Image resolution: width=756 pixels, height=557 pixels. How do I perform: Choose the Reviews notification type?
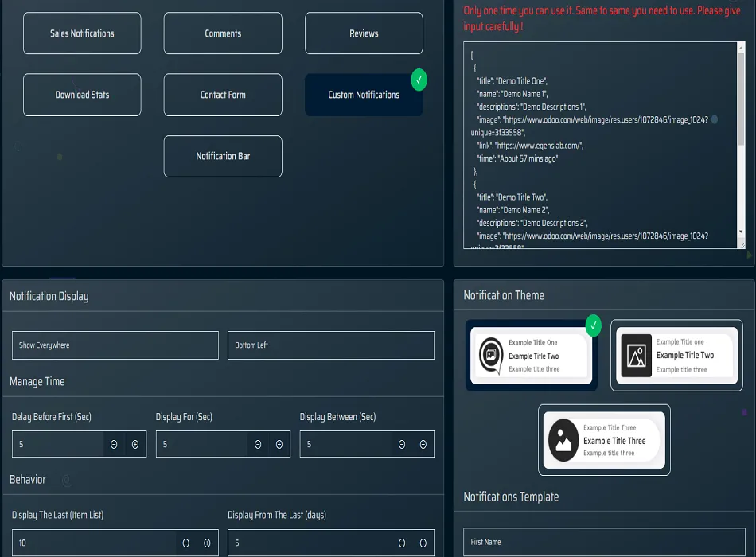click(364, 33)
